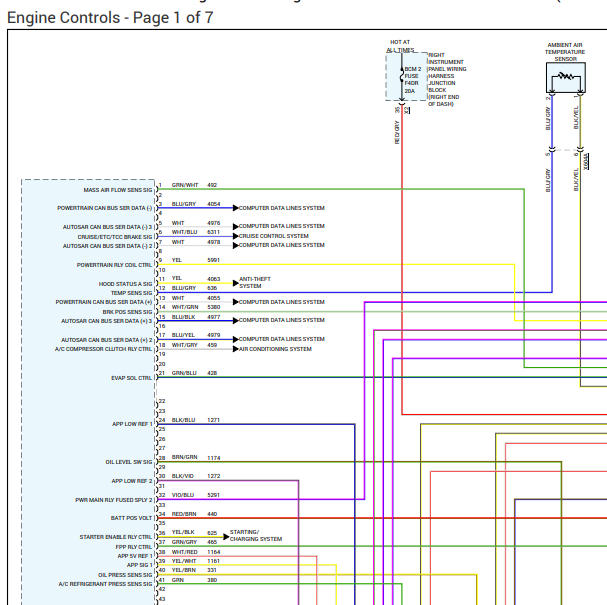Select AUTOSAR CAN BUS SER DATA (-) 3 label
Screen dimensions: 607x605
pos(108,227)
